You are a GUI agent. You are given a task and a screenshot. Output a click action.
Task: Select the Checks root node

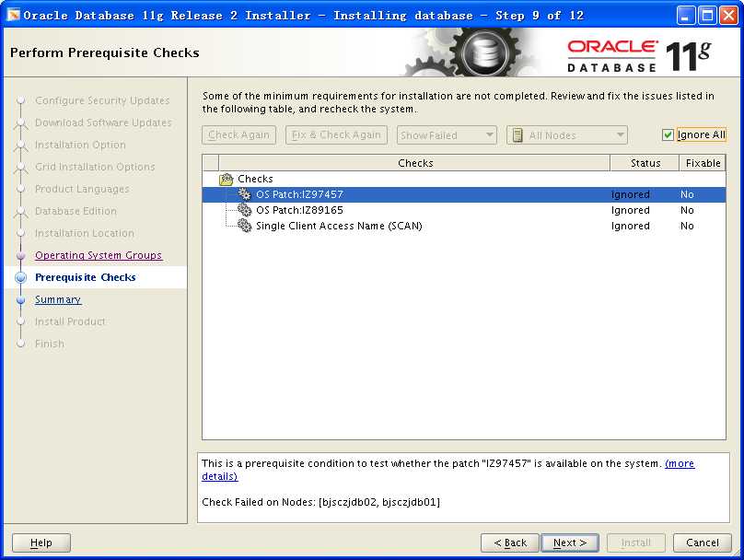(x=255, y=179)
